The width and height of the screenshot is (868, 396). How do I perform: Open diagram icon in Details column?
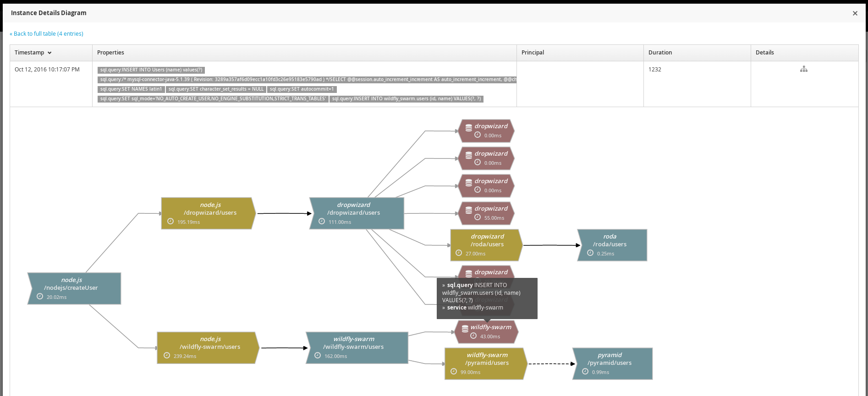coord(804,69)
